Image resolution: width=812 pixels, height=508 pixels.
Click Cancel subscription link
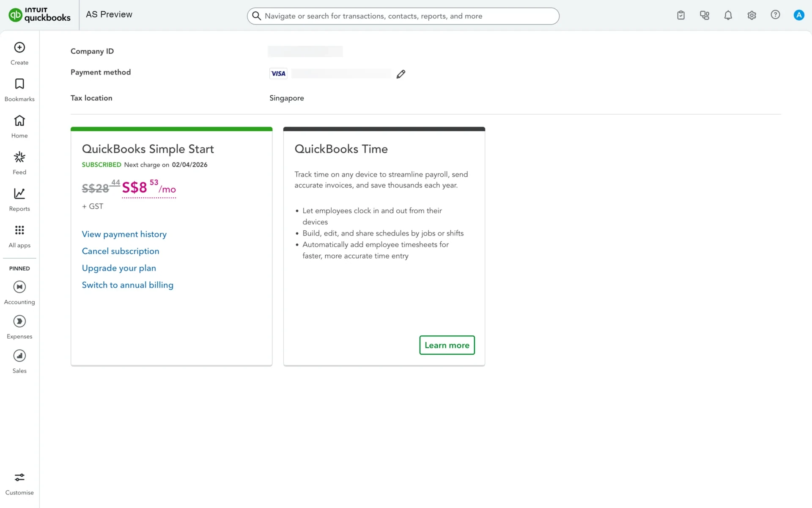121,251
